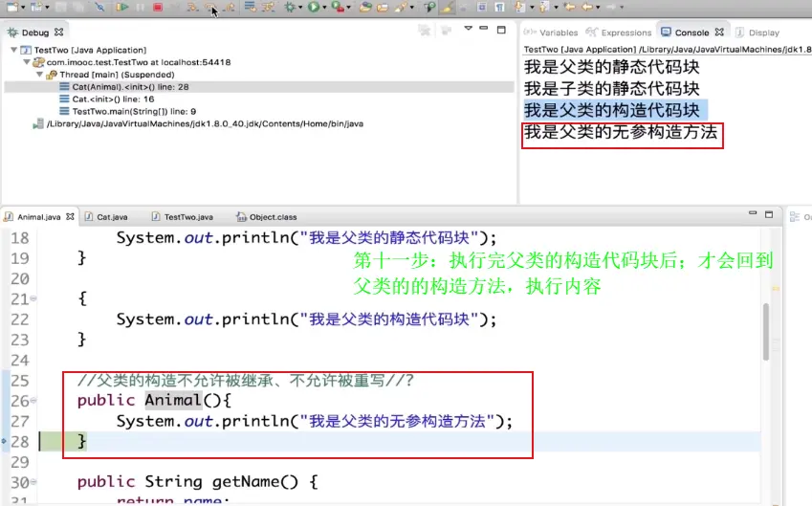Screen dimensions: 812x506
Task: Maximize the Debug view panel
Action: click(501, 30)
